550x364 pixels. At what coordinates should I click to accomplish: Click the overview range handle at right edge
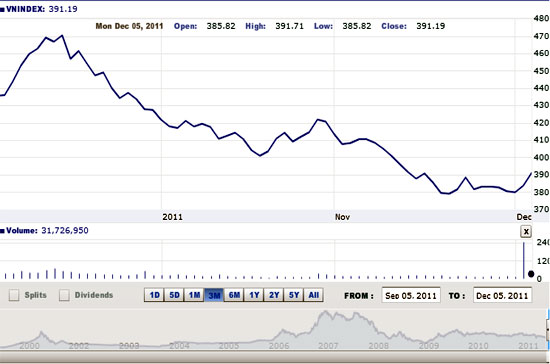[548, 330]
